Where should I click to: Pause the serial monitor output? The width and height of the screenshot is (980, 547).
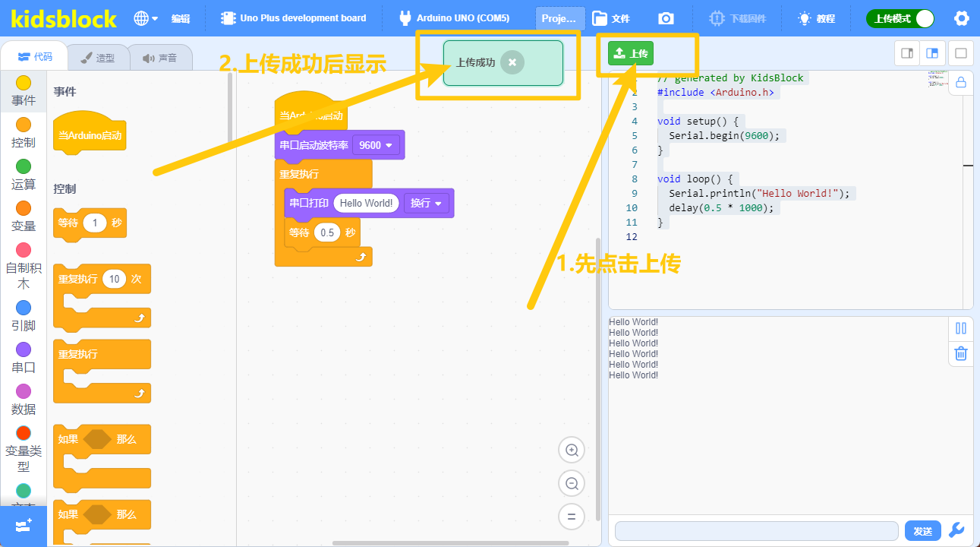961,328
